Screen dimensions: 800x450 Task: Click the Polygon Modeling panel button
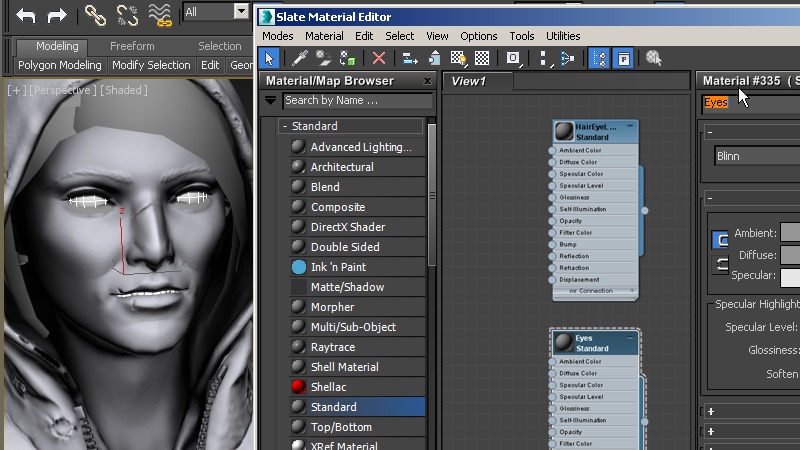59,65
